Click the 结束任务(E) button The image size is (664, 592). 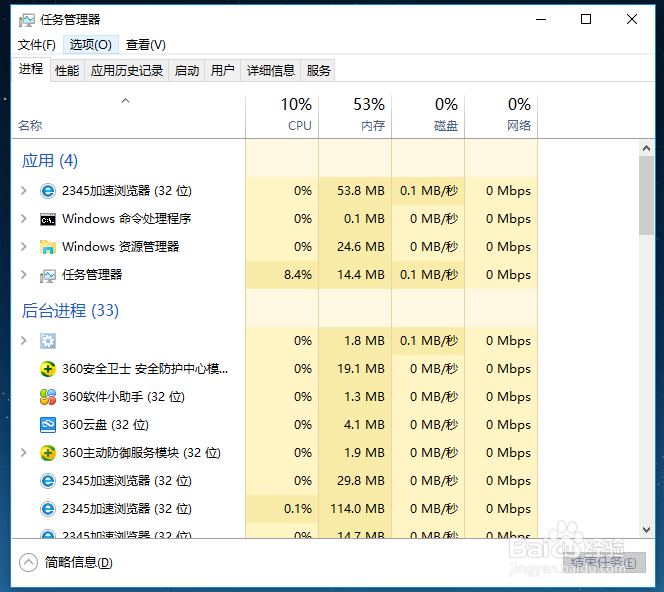pos(604,562)
